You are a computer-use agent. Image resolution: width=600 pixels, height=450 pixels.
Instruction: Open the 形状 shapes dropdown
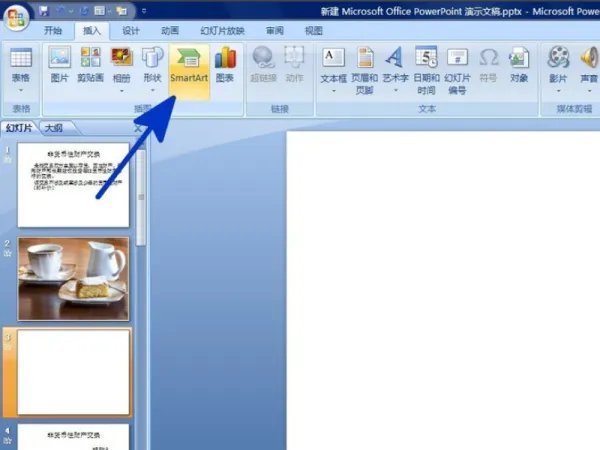click(153, 89)
